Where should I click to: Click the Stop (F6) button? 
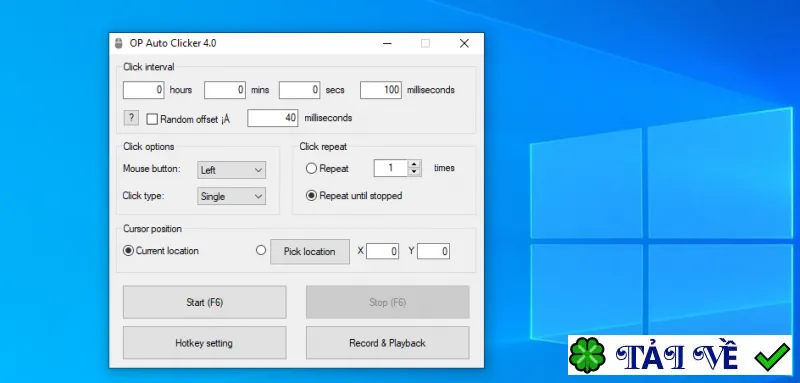coord(388,302)
